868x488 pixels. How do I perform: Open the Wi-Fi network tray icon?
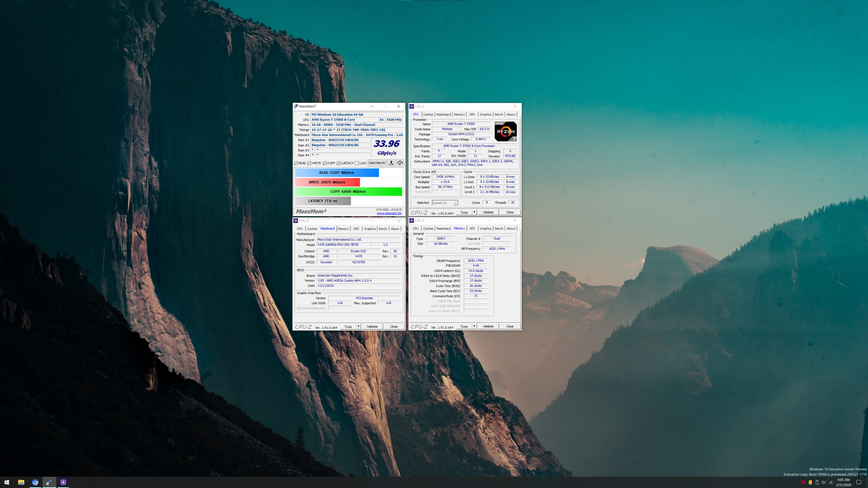coord(831,482)
